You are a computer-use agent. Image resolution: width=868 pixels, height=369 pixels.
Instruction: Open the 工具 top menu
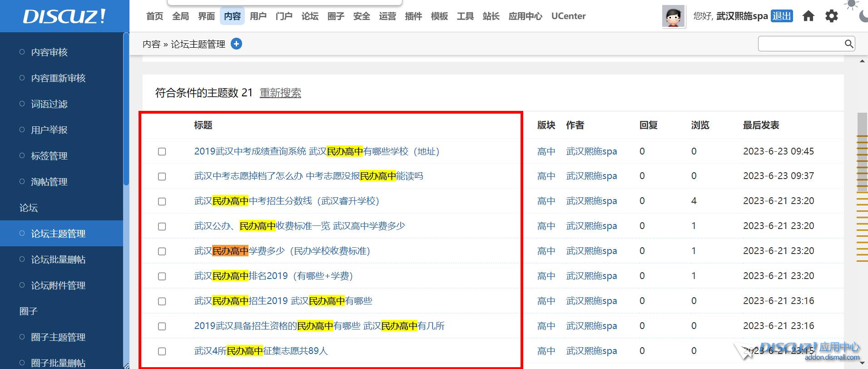[465, 16]
